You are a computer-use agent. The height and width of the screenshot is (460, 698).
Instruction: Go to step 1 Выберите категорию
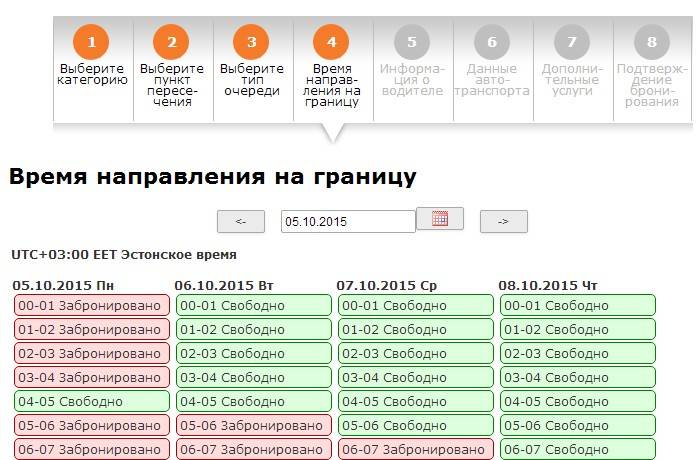93,70
